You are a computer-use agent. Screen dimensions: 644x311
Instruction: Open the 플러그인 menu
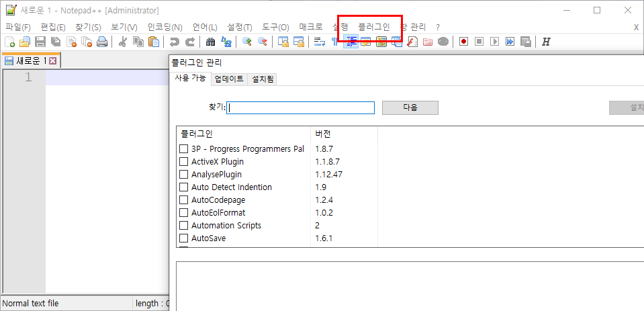(374, 27)
